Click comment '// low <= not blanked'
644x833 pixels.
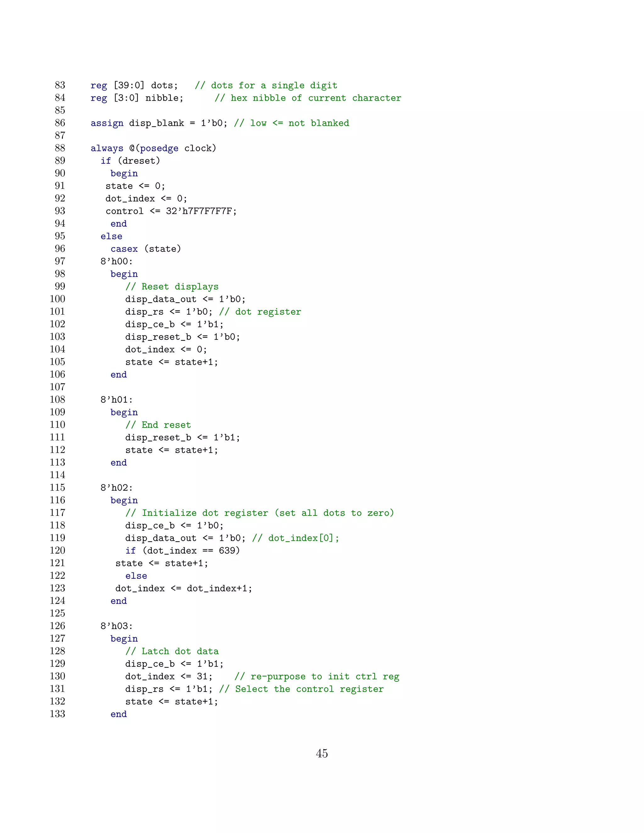(x=291, y=123)
